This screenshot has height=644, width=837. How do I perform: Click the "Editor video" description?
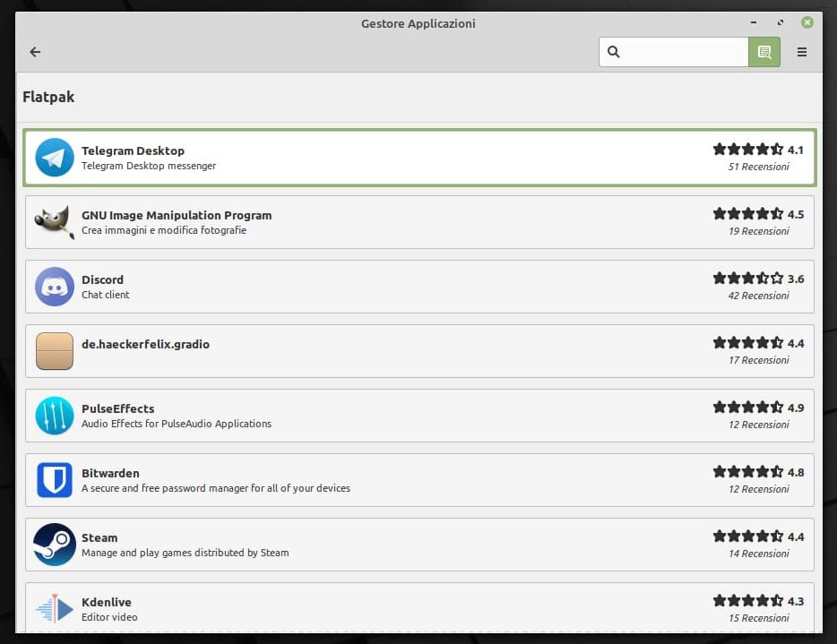[x=109, y=617]
